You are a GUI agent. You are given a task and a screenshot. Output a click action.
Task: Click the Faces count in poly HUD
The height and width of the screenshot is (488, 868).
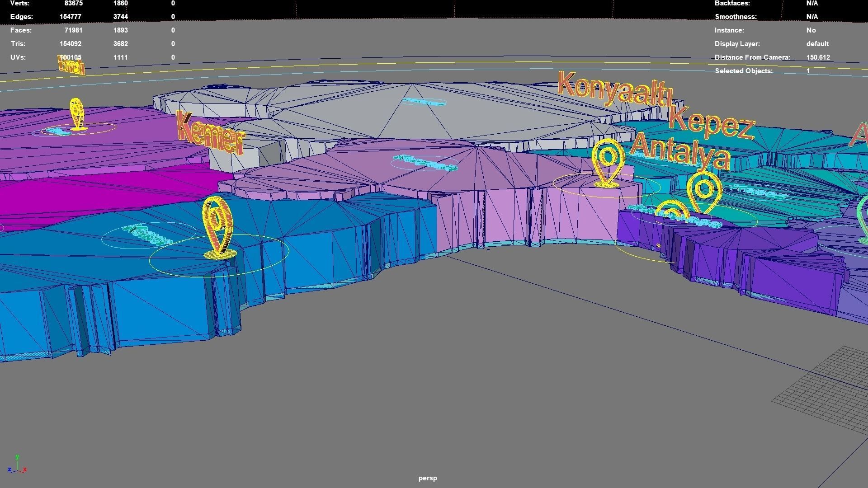[73, 30]
